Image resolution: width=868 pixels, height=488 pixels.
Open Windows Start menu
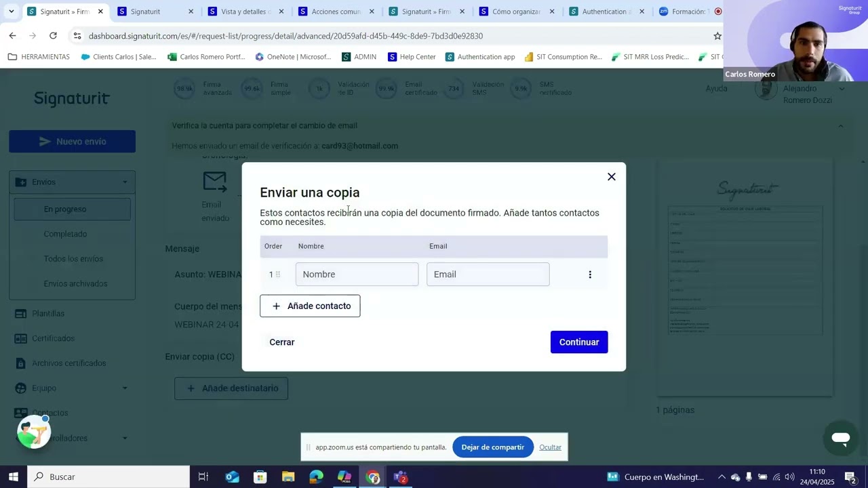click(13, 476)
